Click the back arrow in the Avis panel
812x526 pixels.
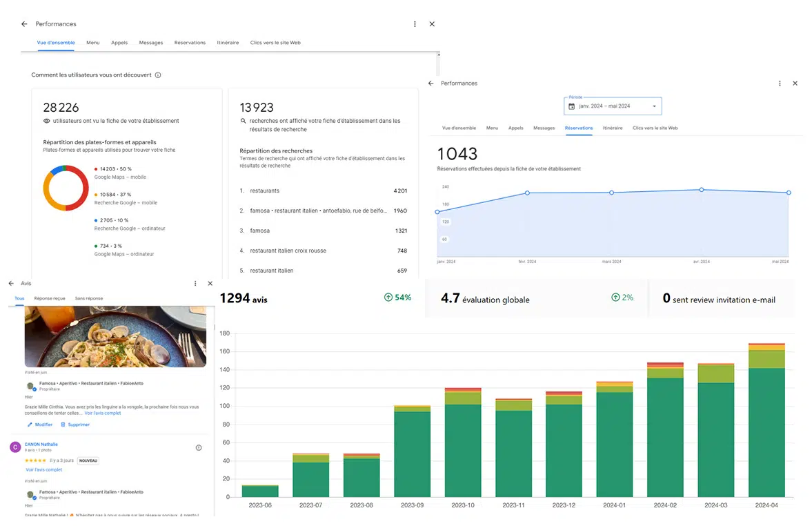coord(11,284)
